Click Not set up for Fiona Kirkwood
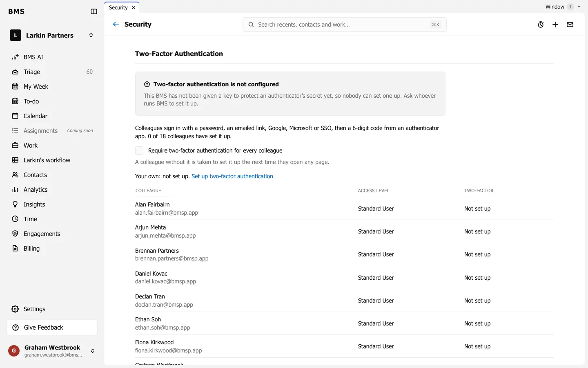Viewport: 588px width, 368px height. tap(477, 346)
